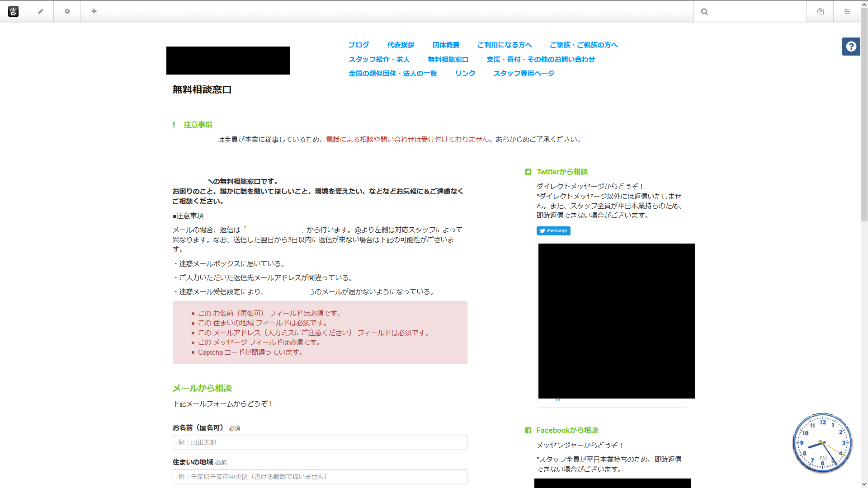Open dashboard sliders icon
The height and width of the screenshot is (488, 868).
click(847, 11)
